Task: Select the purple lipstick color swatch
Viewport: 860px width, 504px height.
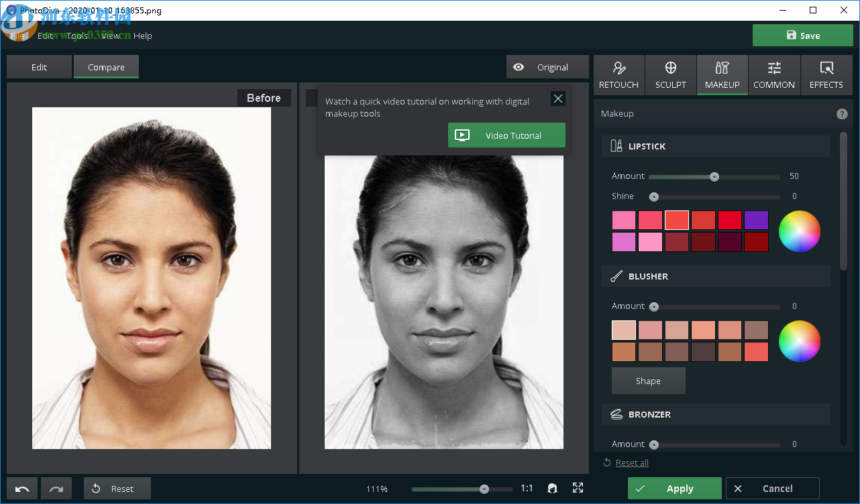Action: click(756, 220)
